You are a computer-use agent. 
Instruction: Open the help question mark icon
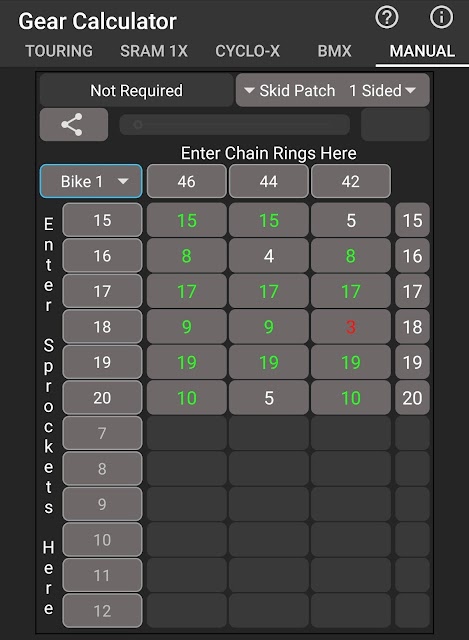(x=386, y=18)
